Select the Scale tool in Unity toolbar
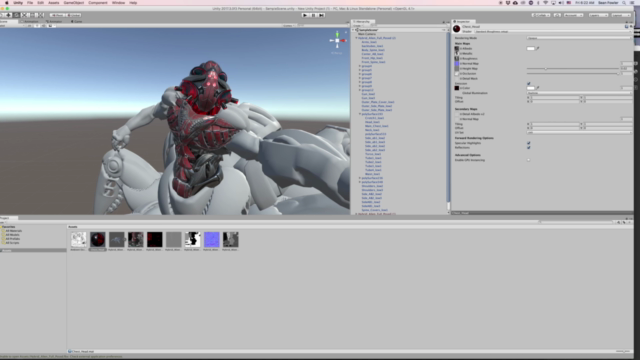 coord(24,15)
